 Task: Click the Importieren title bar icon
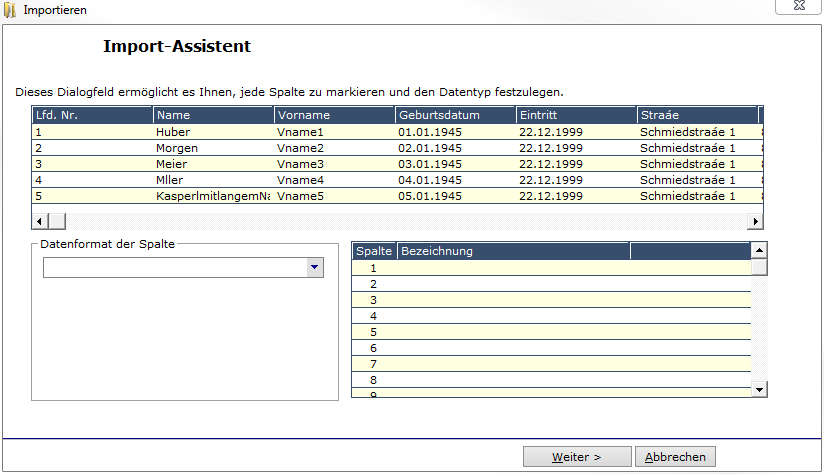point(9,10)
